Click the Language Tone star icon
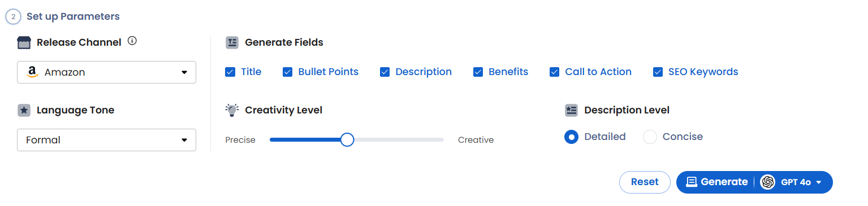This screenshot has height=206, width=868. (24, 110)
